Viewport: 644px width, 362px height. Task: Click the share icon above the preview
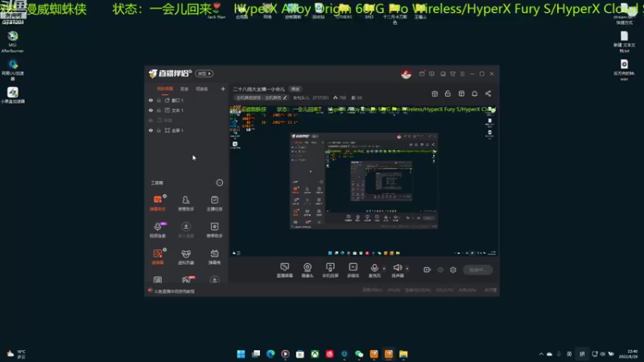[x=488, y=93]
